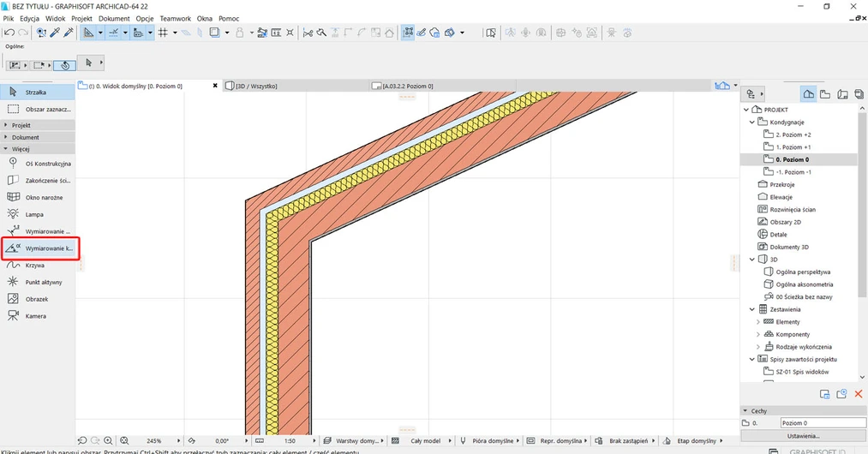Select the Syringe inject parameters tool
The width and height of the screenshot is (868, 454).
[68, 33]
